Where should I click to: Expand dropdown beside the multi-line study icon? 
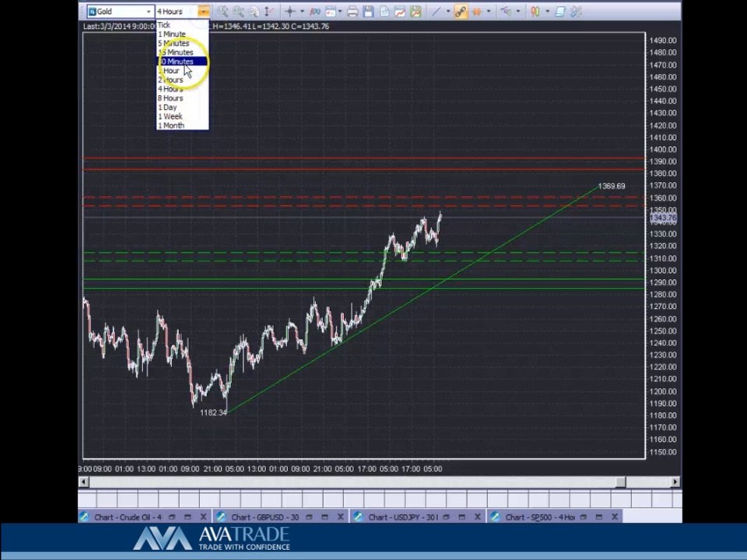[518, 12]
